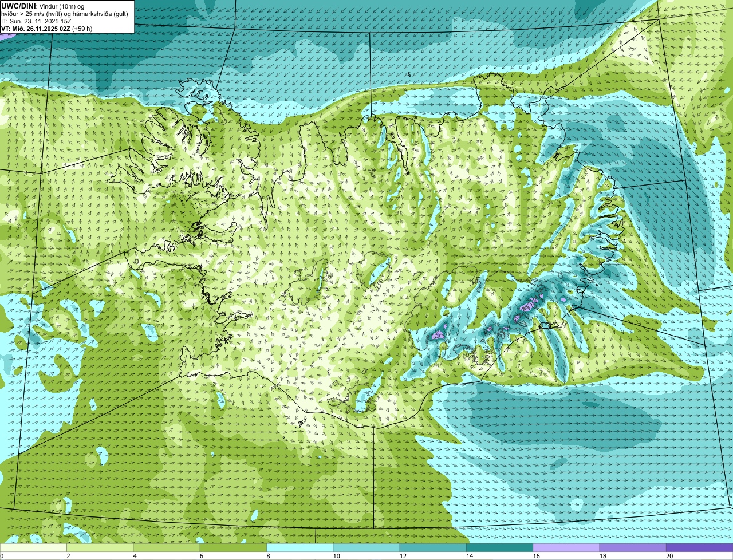Click the legend value label '16'
Image resolution: width=733 pixels, height=560 pixels.
[536, 556]
